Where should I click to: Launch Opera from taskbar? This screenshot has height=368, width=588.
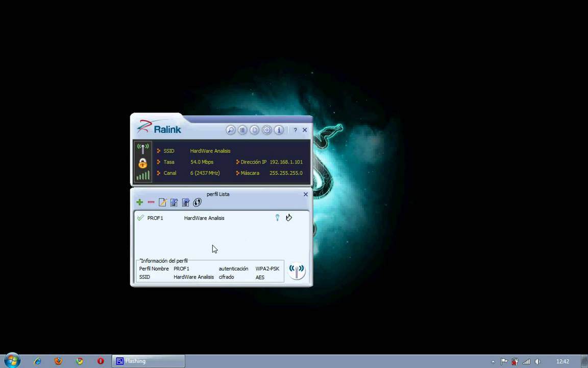coord(101,361)
